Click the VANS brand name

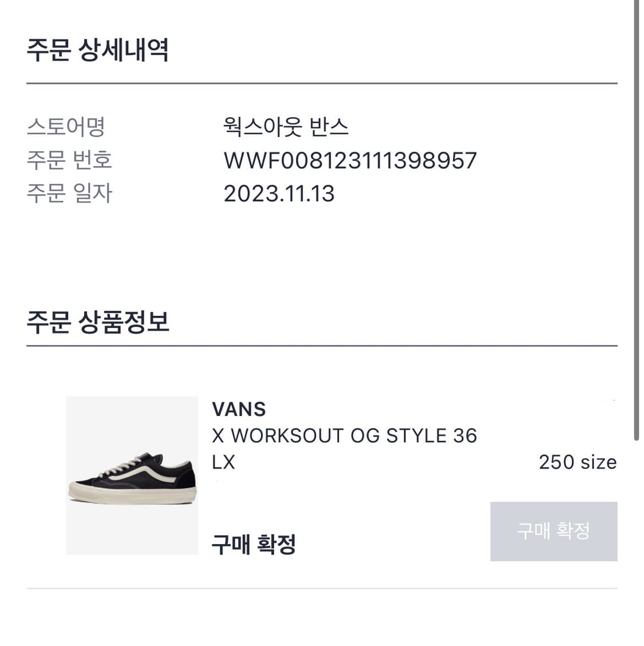point(239,410)
